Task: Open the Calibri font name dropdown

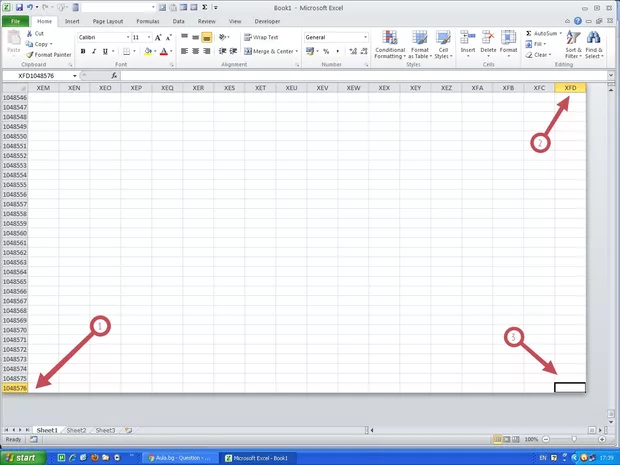Action: (x=128, y=37)
